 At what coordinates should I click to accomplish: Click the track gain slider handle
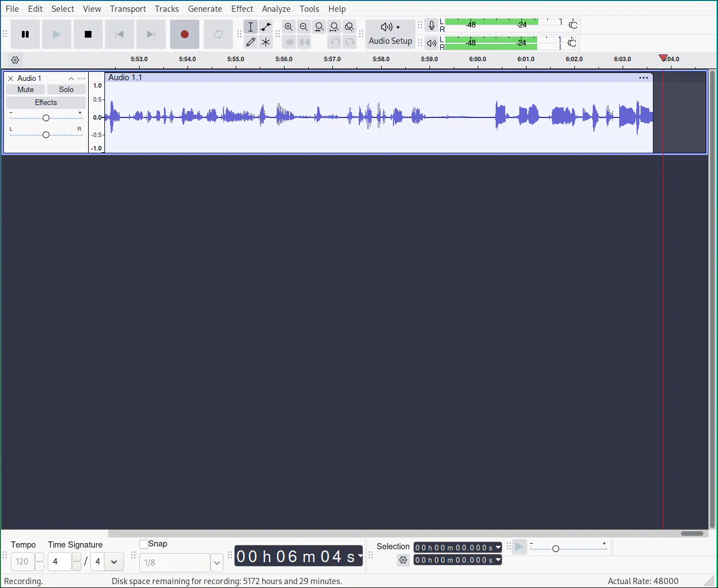(x=45, y=117)
